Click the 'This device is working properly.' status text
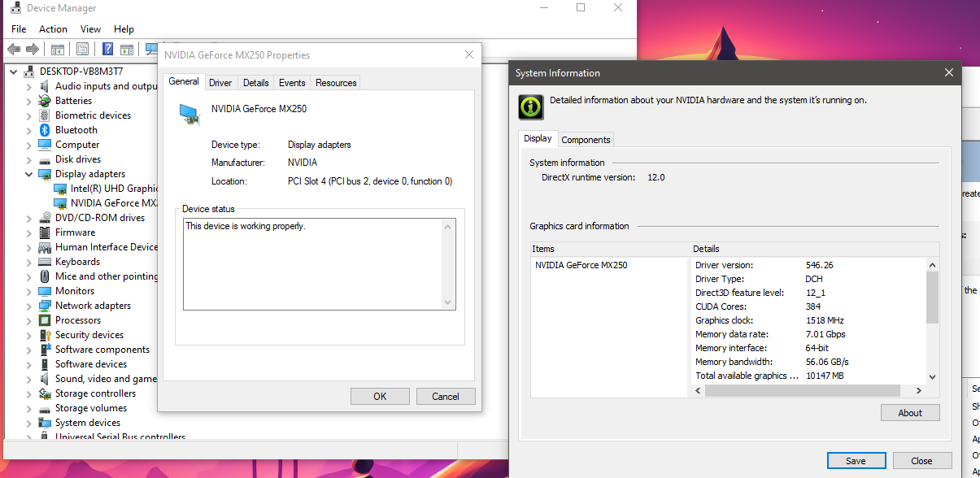 [246, 226]
